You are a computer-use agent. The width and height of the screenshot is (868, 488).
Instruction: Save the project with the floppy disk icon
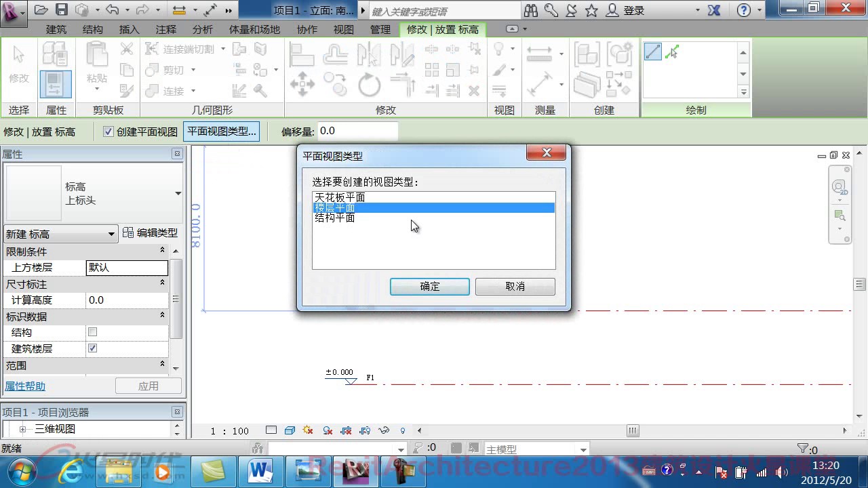tap(62, 10)
